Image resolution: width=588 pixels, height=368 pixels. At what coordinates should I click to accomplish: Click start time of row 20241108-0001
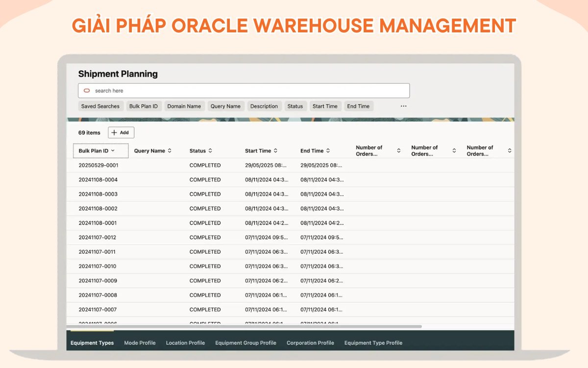pos(266,223)
